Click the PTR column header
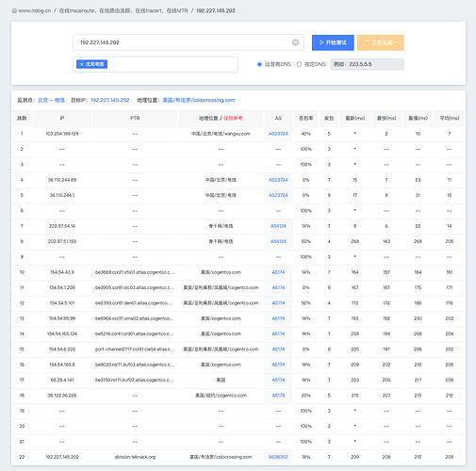The height and width of the screenshot is (471, 476). [135, 118]
